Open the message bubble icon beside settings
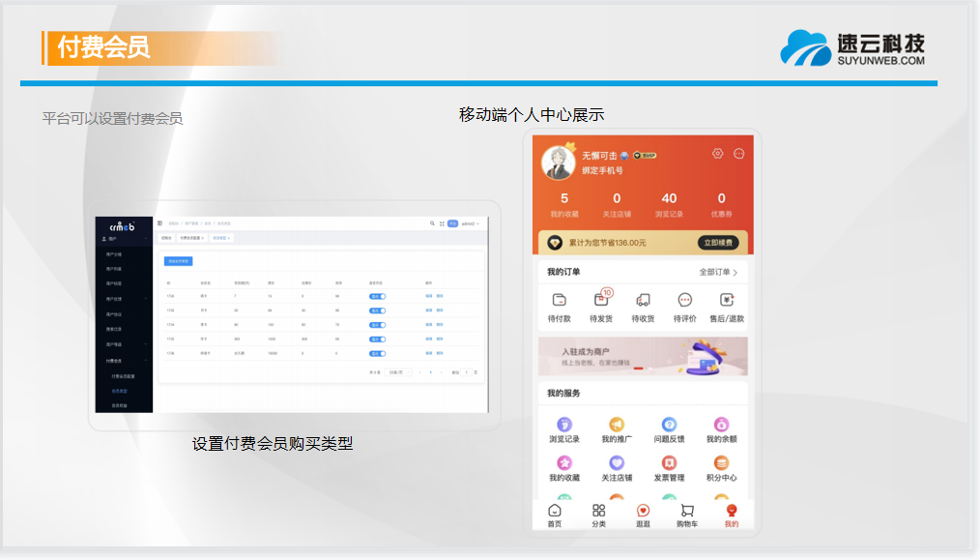 tap(739, 154)
